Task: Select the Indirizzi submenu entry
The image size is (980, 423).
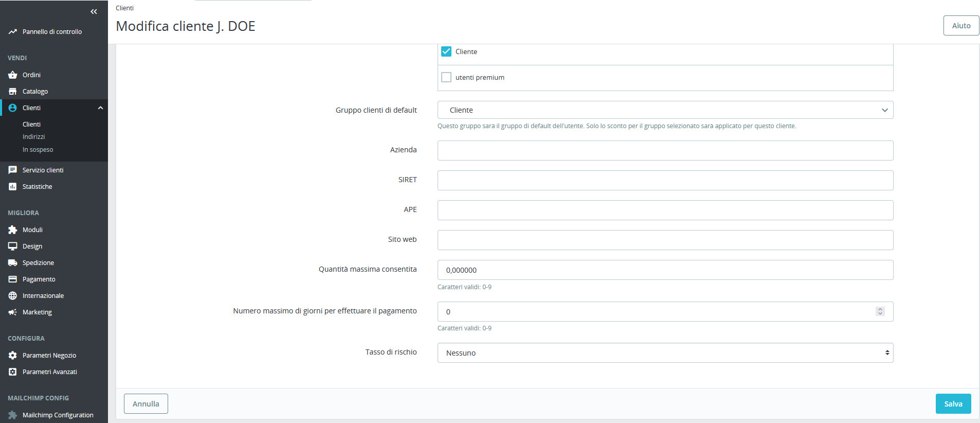Action: pos(33,137)
